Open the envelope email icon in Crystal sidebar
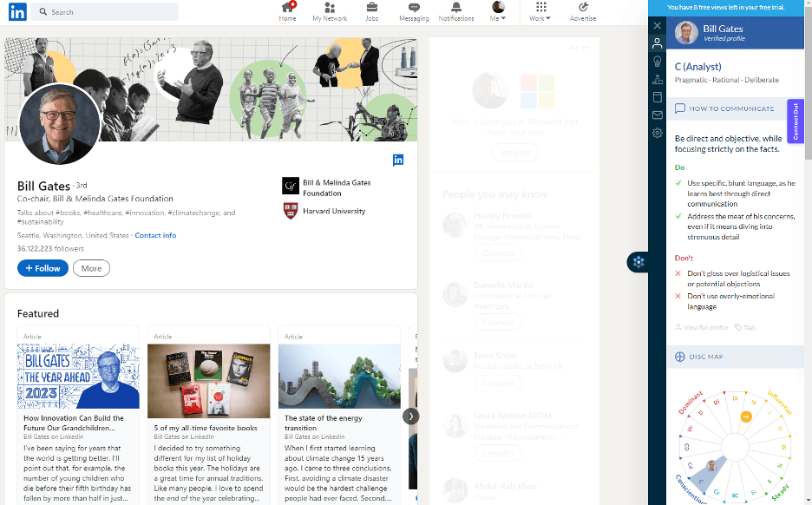The image size is (812, 505). pyautogui.click(x=657, y=115)
